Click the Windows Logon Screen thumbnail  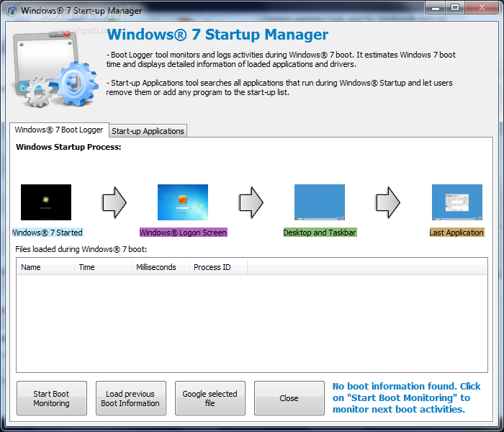183,202
